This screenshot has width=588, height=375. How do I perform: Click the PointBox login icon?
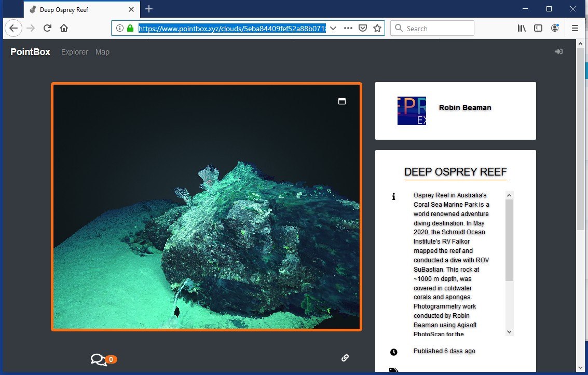(559, 51)
